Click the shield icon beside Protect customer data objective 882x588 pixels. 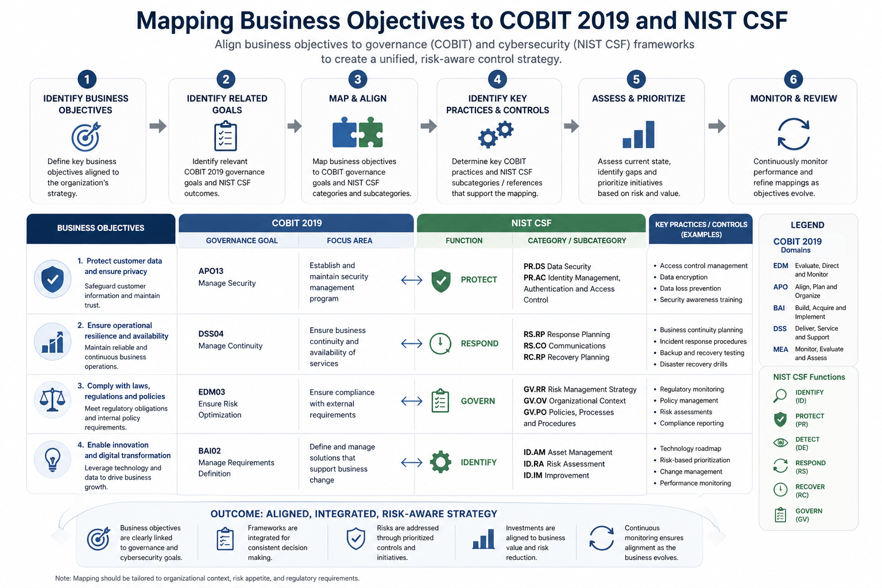pyautogui.click(x=53, y=279)
